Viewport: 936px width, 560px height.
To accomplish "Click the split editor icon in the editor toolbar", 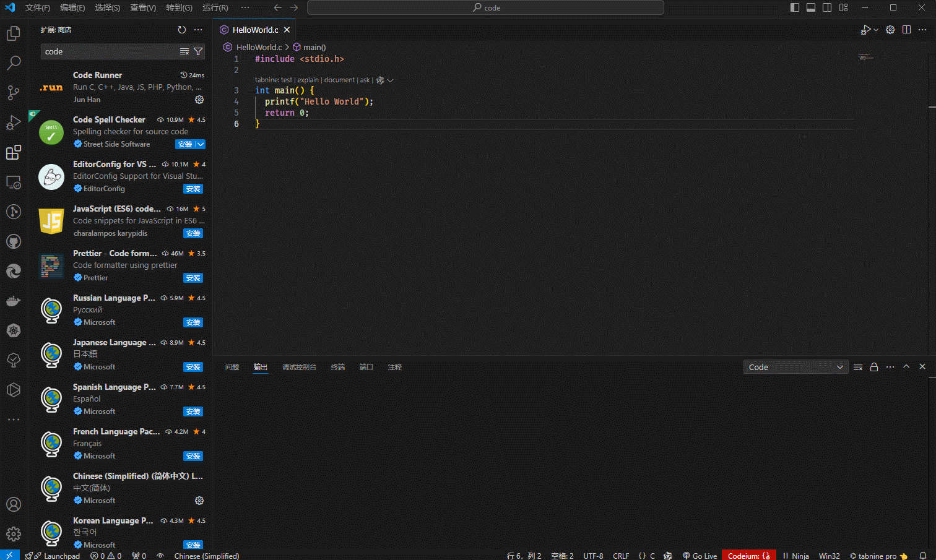I will (x=907, y=29).
